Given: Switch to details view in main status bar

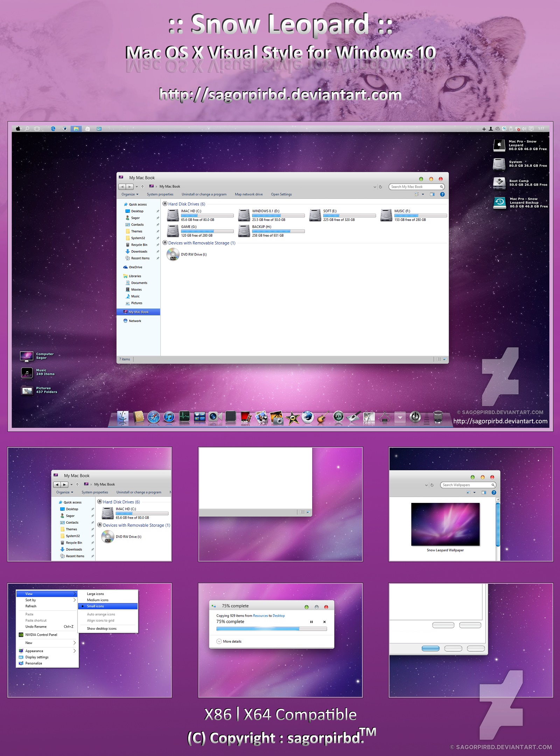Looking at the screenshot, I should coord(439,359).
